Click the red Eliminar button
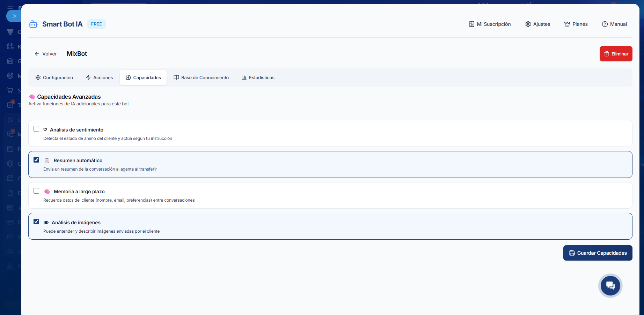The width and height of the screenshot is (644, 315). click(616, 54)
